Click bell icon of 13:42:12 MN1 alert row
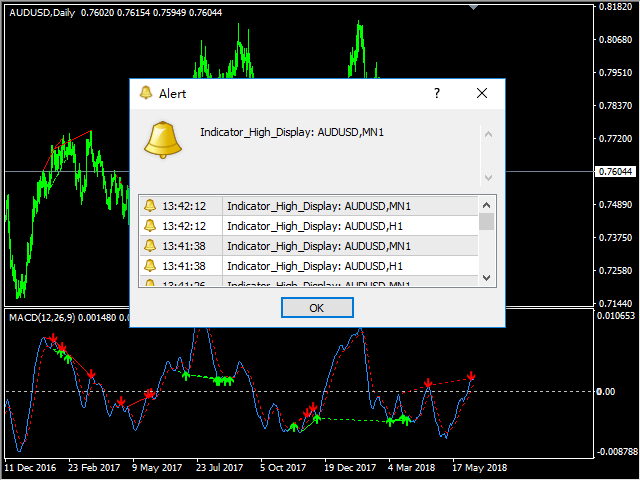This screenshot has width=640, height=480. pos(150,206)
